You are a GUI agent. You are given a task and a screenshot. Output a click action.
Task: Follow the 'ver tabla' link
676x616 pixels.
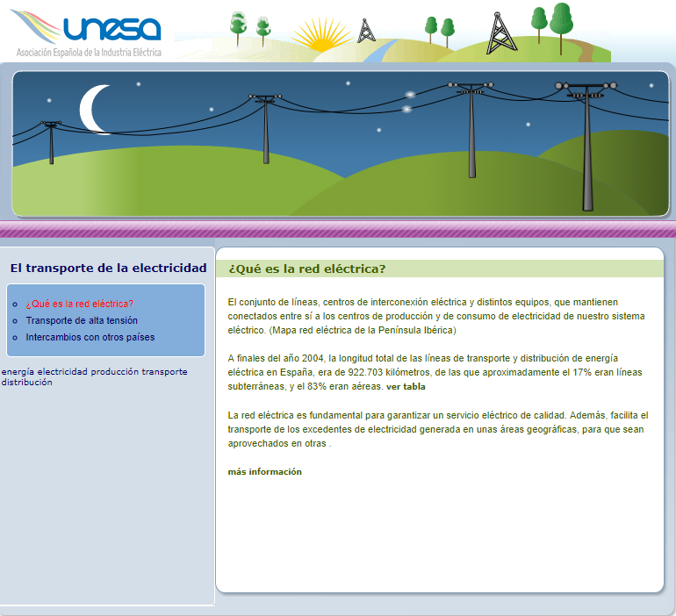point(406,387)
